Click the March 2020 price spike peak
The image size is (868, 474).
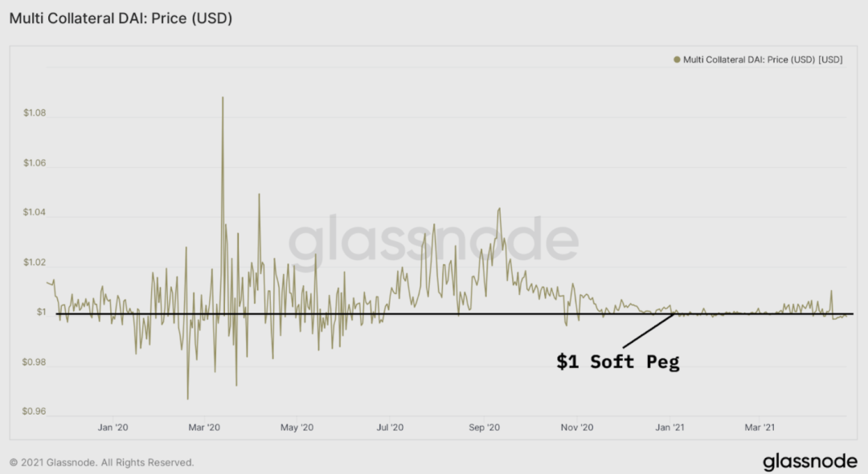point(223,98)
